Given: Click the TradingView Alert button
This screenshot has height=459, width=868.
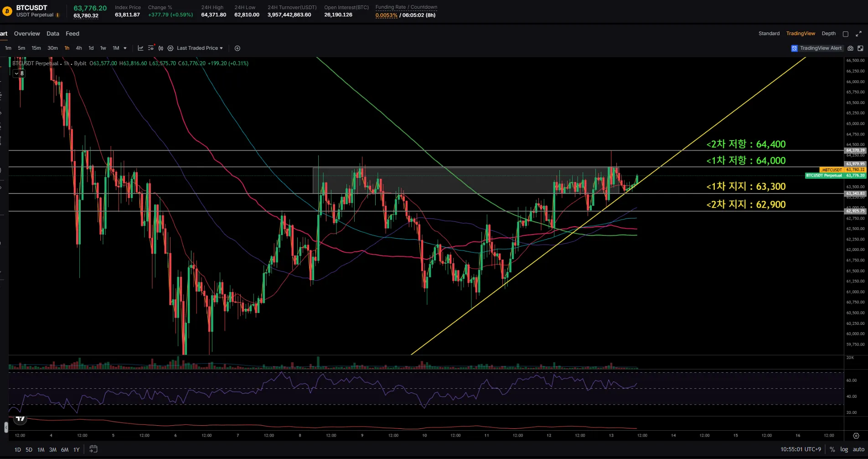Looking at the screenshot, I should 816,48.
